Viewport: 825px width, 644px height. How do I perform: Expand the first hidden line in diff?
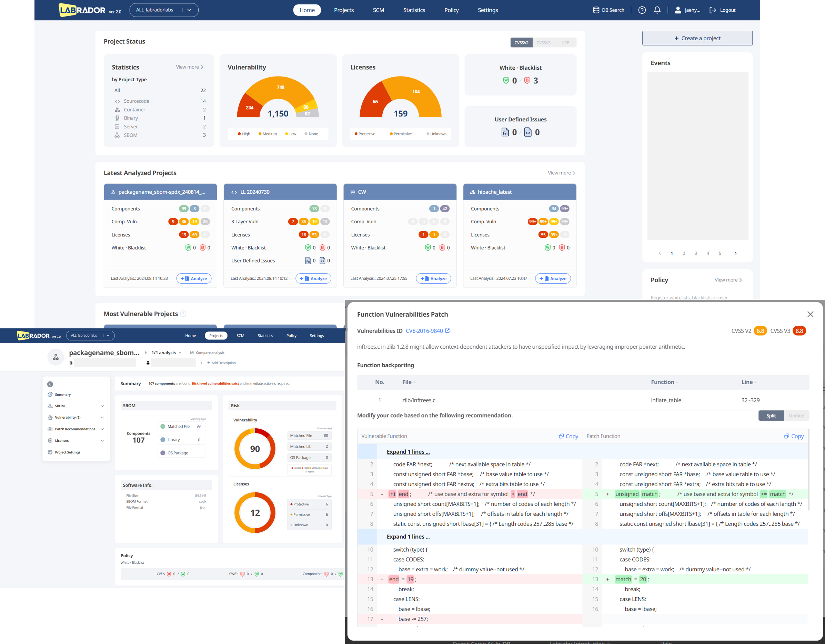coord(408,452)
